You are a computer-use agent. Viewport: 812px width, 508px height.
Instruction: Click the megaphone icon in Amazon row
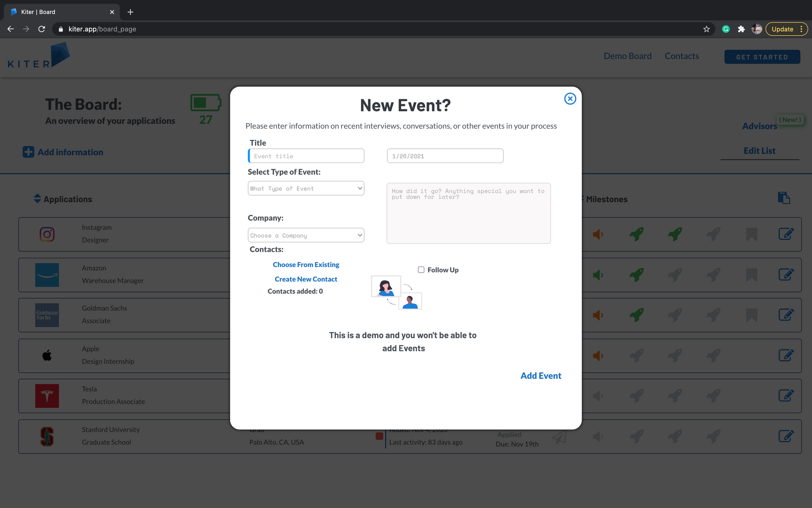598,275
